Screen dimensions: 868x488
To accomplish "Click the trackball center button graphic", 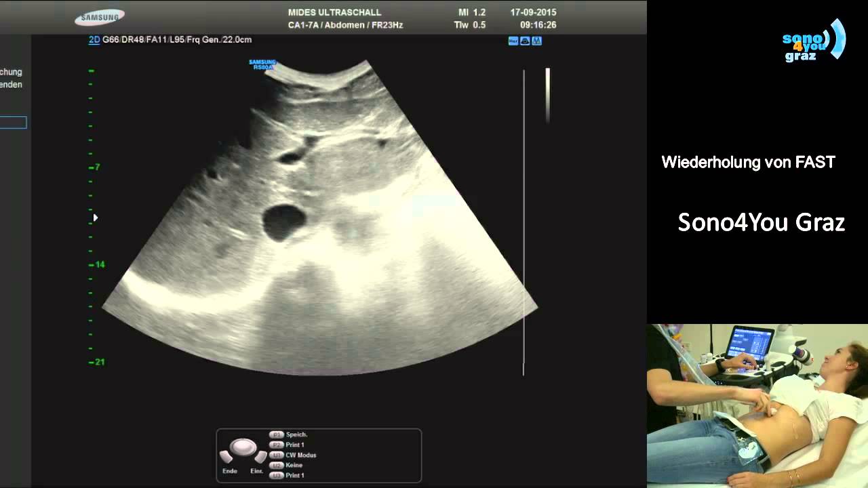I will point(243,447).
